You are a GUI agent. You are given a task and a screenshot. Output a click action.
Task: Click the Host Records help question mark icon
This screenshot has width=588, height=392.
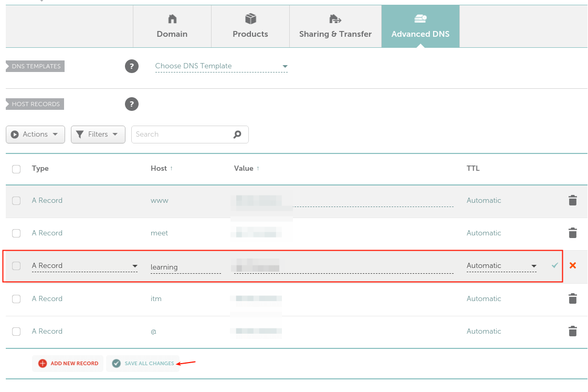click(x=132, y=104)
